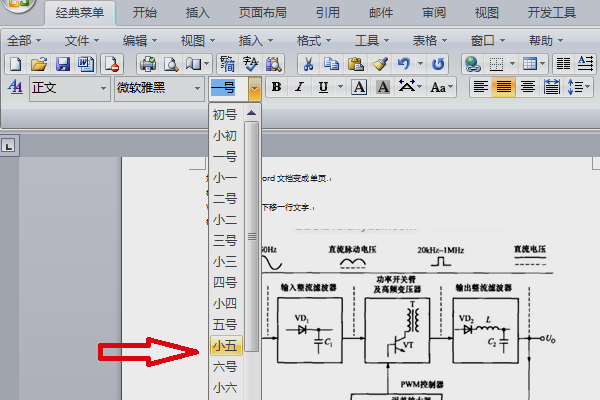
Task: Select font size 初号 in the list
Action: coord(226,115)
